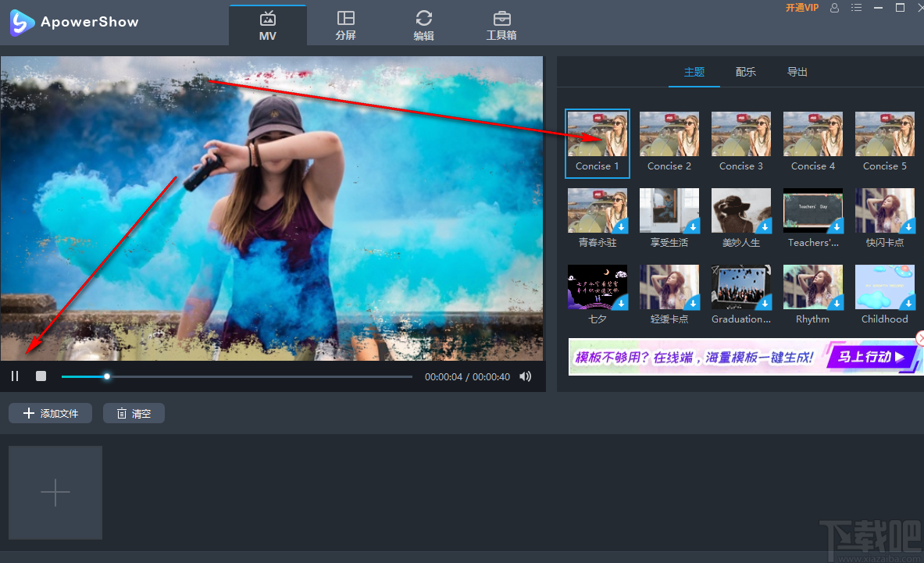Choose the Childhood theme thumbnail
Image resolution: width=924 pixels, height=563 pixels.
coord(884,287)
